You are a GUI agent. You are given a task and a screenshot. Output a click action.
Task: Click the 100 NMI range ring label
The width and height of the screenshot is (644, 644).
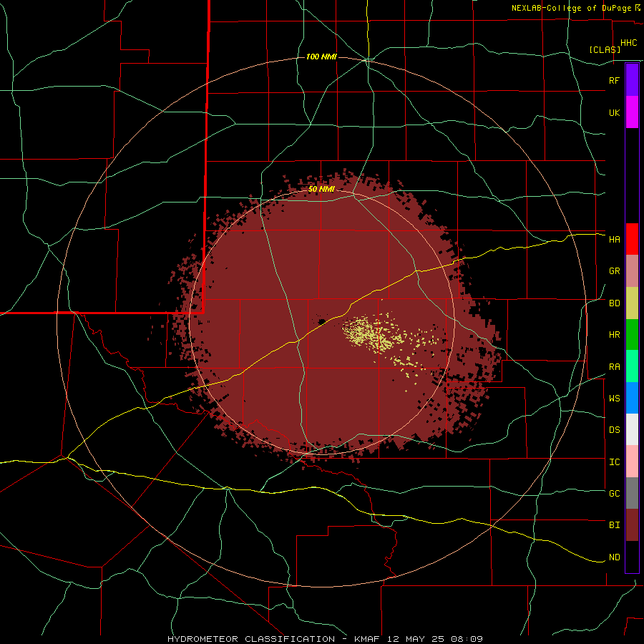tap(321, 57)
